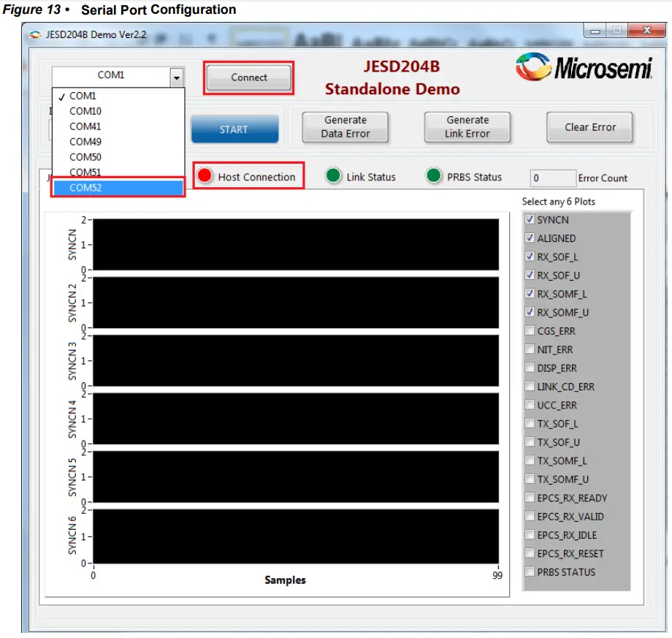Click Generate Link Error
672x638 pixels.
[467, 127]
